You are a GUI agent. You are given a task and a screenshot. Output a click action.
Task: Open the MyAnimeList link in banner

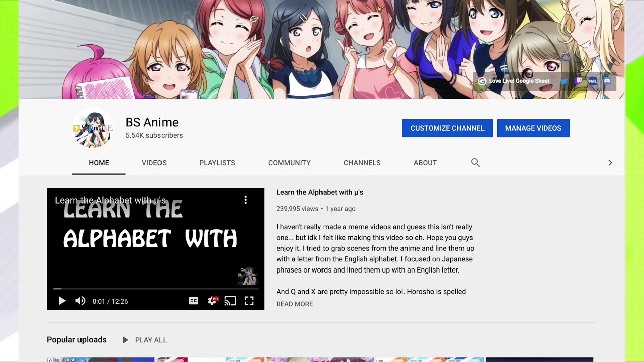coord(593,81)
